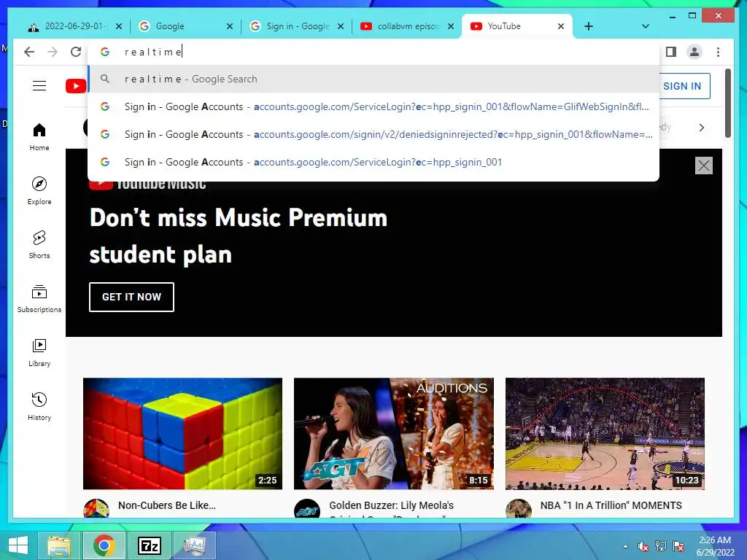
Task: Click the SIGN IN button
Action: click(x=682, y=86)
